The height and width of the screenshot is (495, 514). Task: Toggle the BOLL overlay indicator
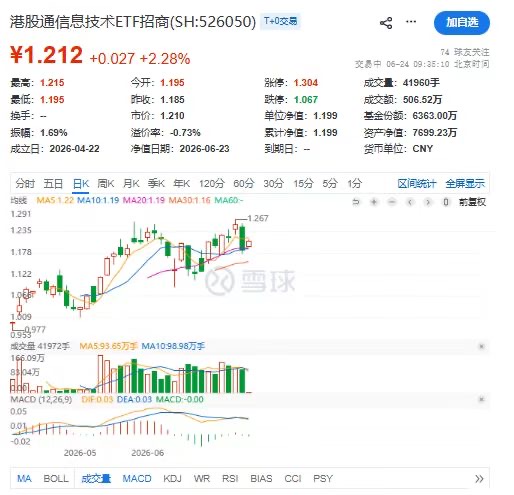coord(56,479)
